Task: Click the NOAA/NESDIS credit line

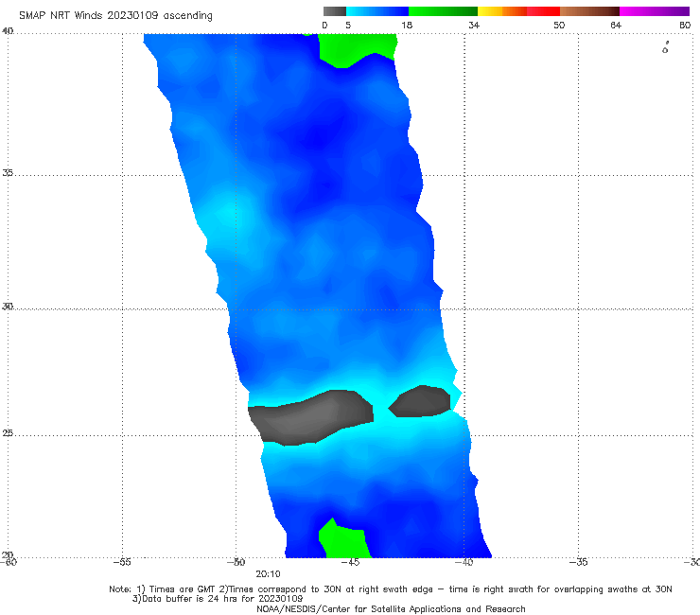Action: coord(391,609)
